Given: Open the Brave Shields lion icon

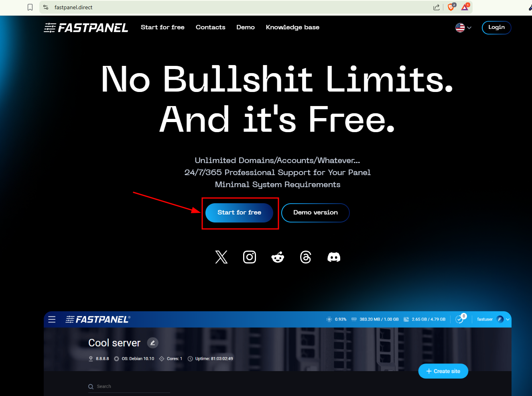Looking at the screenshot, I should (451, 7).
